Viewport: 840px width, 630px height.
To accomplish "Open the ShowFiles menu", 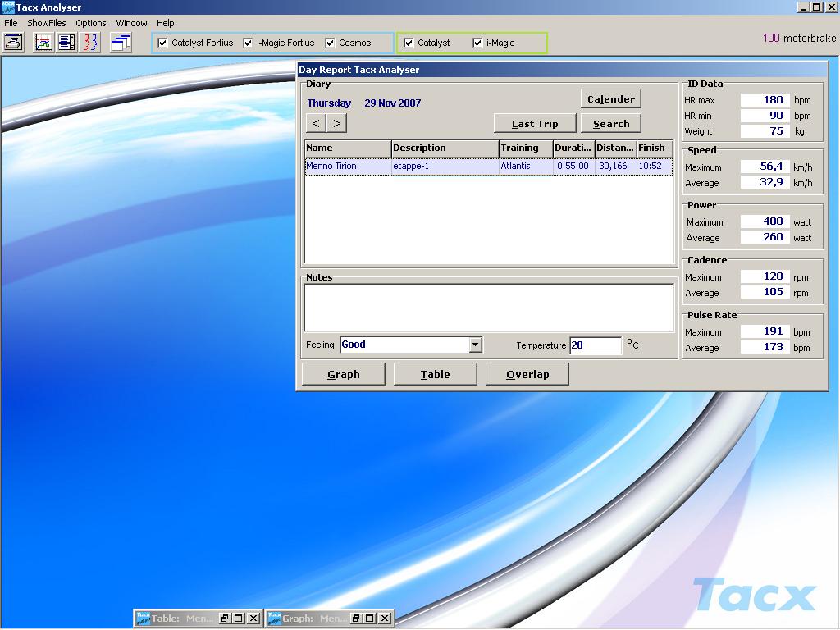I will tap(47, 23).
